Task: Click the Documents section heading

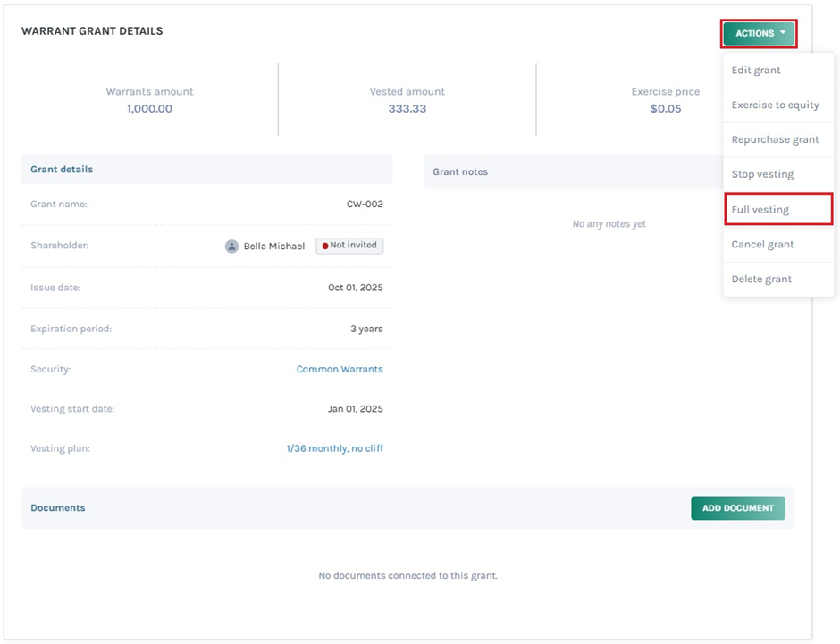Action: tap(58, 508)
